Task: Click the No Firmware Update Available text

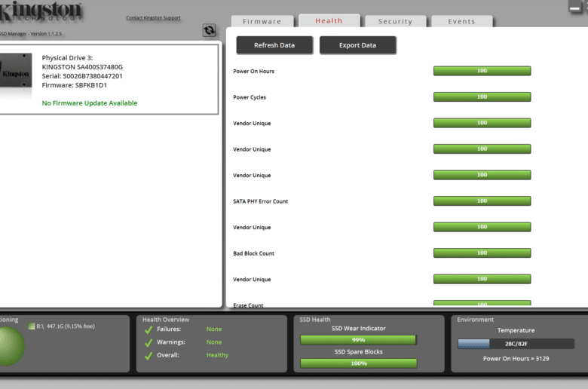Action: click(90, 103)
